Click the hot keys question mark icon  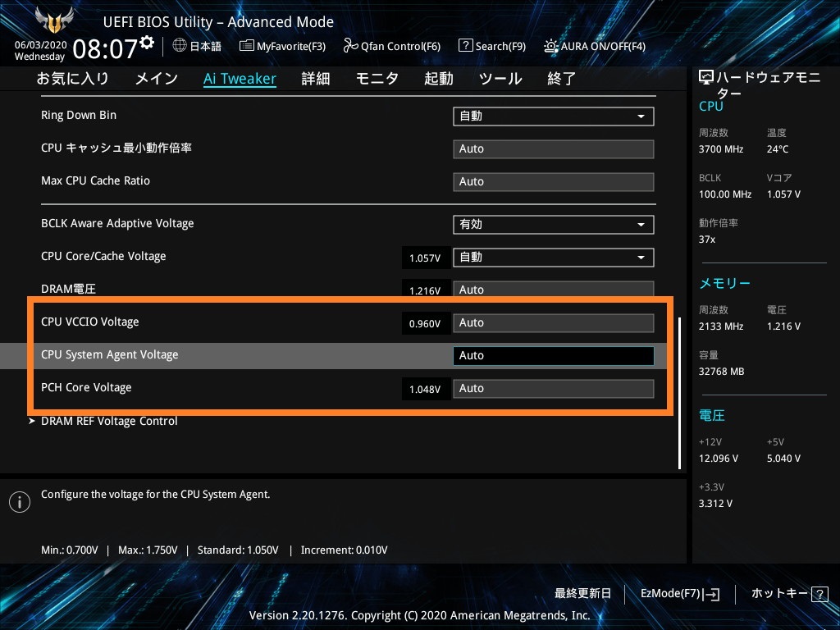[x=819, y=594]
